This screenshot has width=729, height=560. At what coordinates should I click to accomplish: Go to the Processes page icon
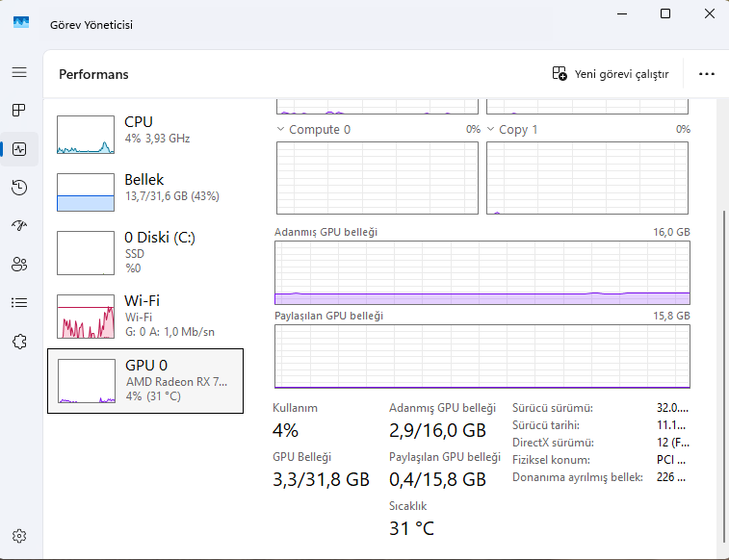[19, 111]
